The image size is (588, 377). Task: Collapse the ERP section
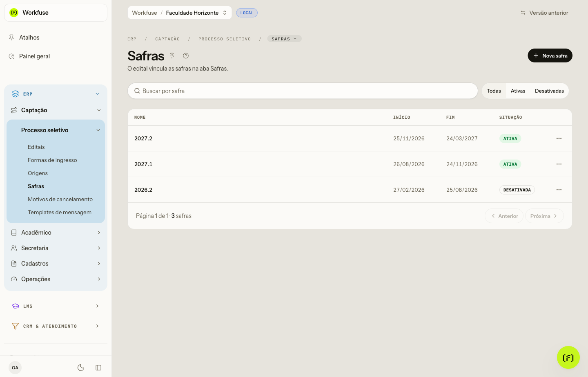[56, 94]
